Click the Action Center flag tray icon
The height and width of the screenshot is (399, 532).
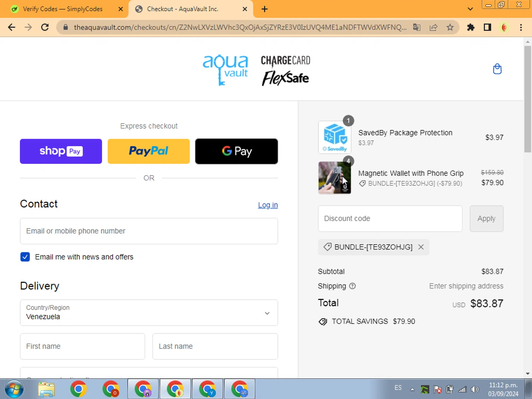pos(438,389)
